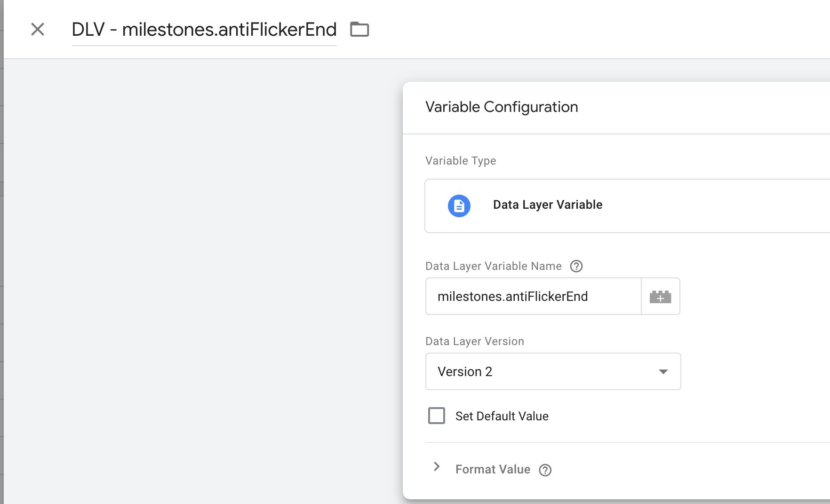The width and height of the screenshot is (830, 504).
Task: Select the Data Layer Variable type box
Action: coord(627,206)
